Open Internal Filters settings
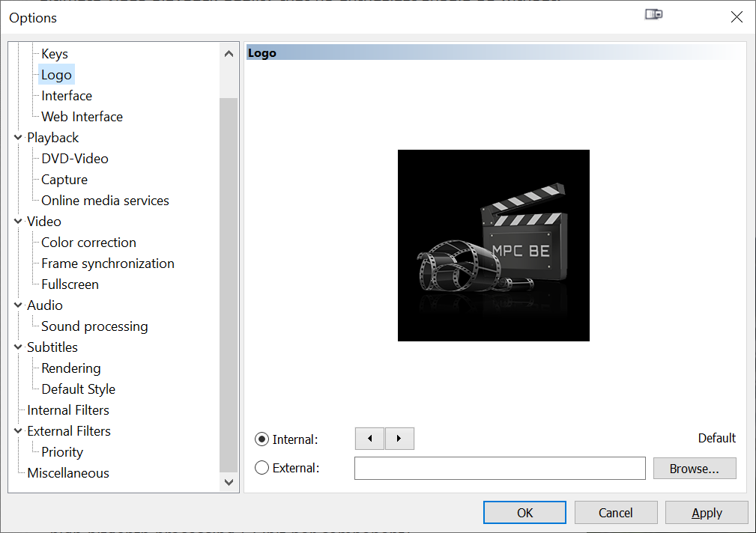Image resolution: width=756 pixels, height=533 pixels. [x=68, y=410]
